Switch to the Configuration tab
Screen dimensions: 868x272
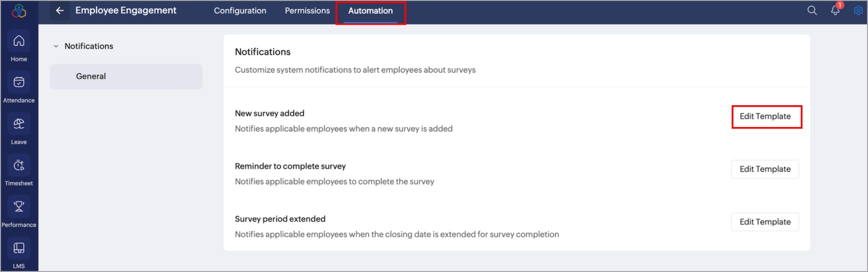point(240,11)
